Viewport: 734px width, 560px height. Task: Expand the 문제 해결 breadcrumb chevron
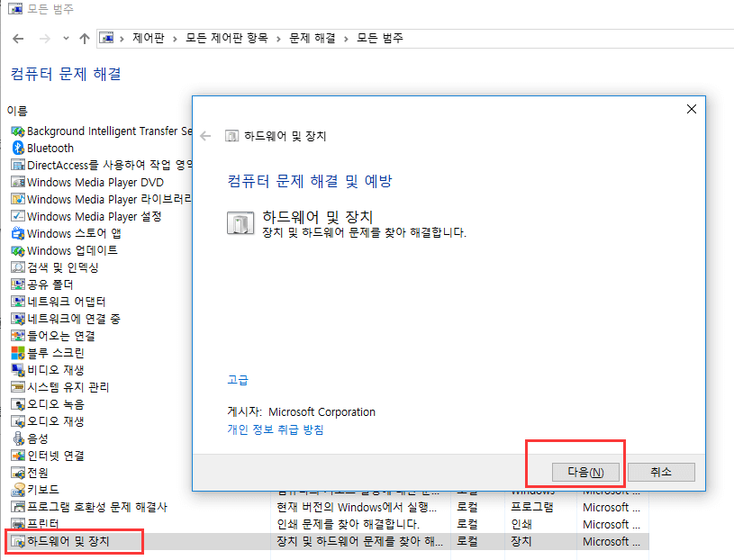click(x=346, y=39)
